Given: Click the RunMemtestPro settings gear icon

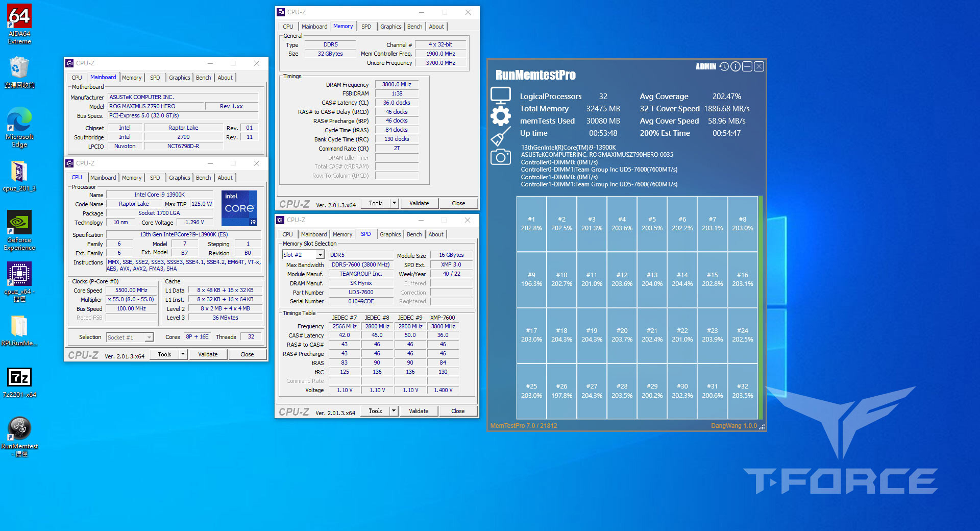Looking at the screenshot, I should [x=500, y=116].
